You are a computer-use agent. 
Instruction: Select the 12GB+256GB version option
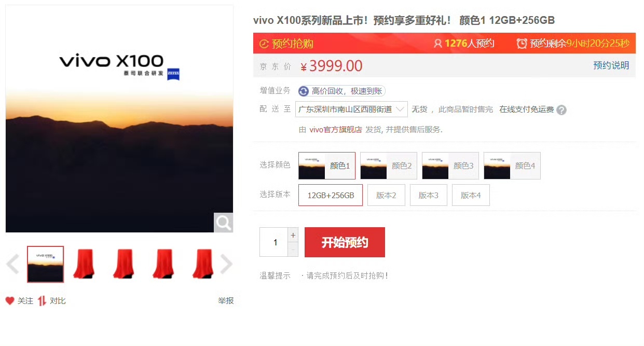331,195
